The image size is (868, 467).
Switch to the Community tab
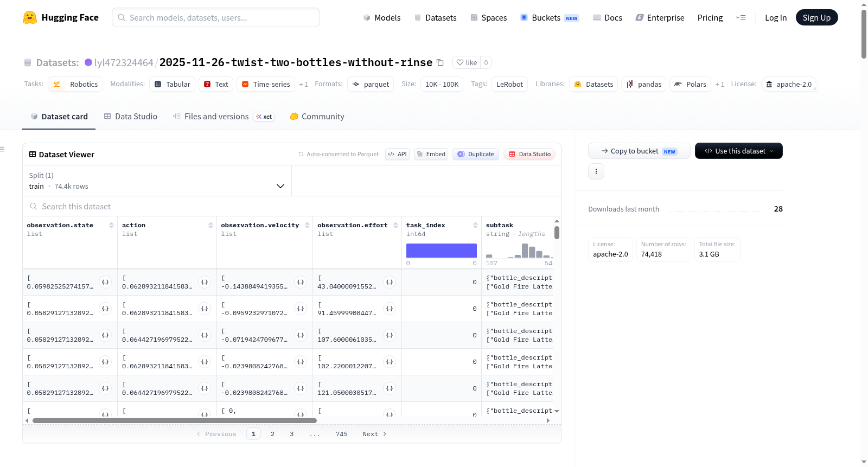tap(317, 117)
